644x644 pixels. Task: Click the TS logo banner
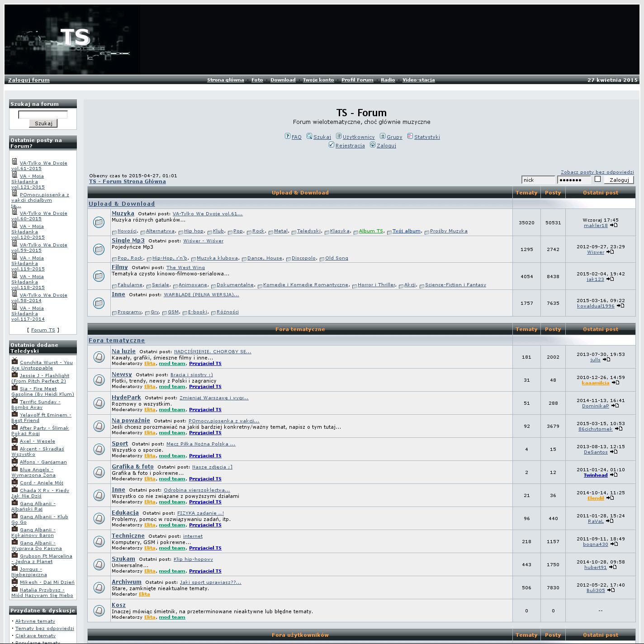(72, 40)
